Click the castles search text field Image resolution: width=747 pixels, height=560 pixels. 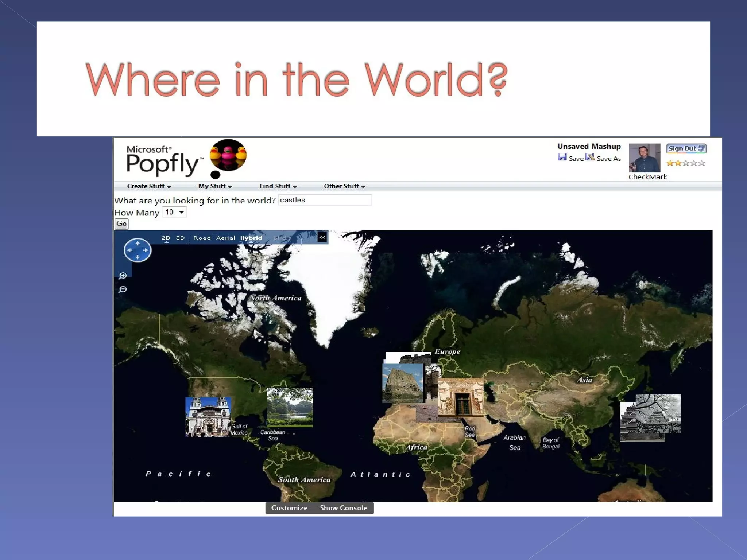point(325,200)
